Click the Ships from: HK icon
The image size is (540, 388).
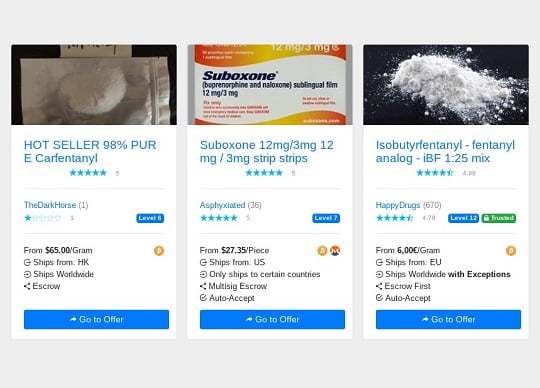click(27, 262)
